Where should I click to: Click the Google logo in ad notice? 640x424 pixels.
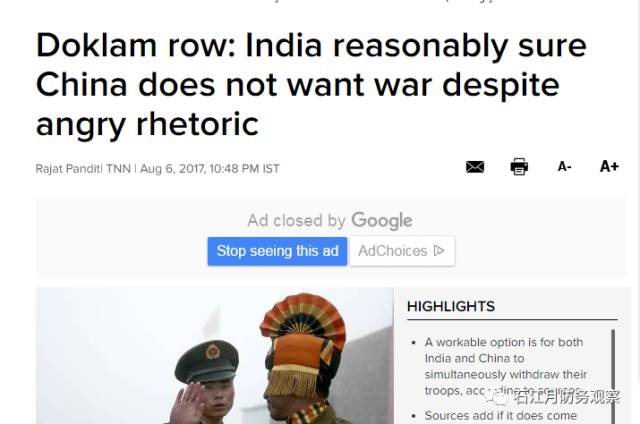(x=382, y=221)
